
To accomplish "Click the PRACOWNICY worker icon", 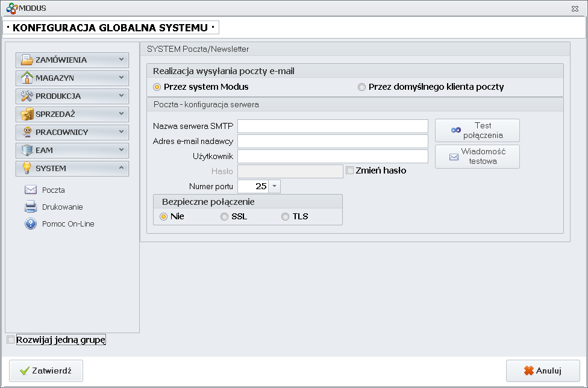I will click(x=27, y=132).
